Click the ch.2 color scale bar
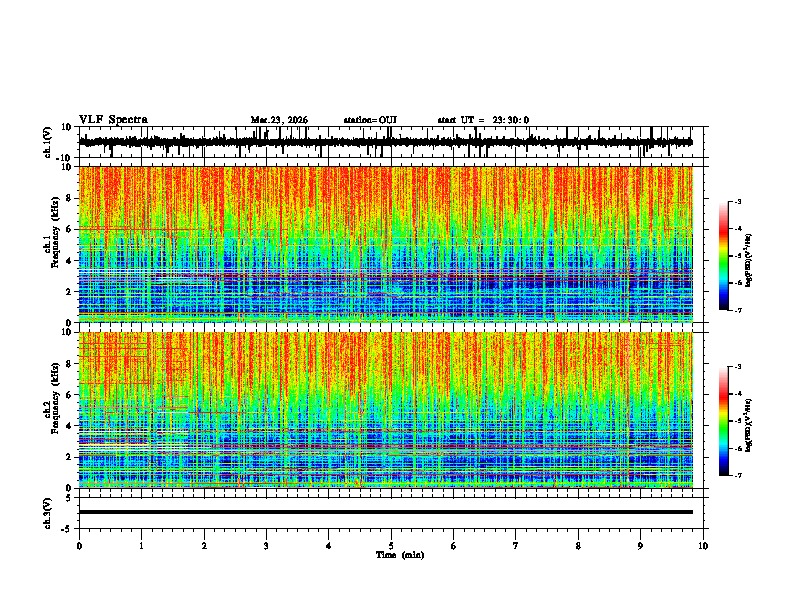This screenshot has height=612, width=792. tap(723, 421)
